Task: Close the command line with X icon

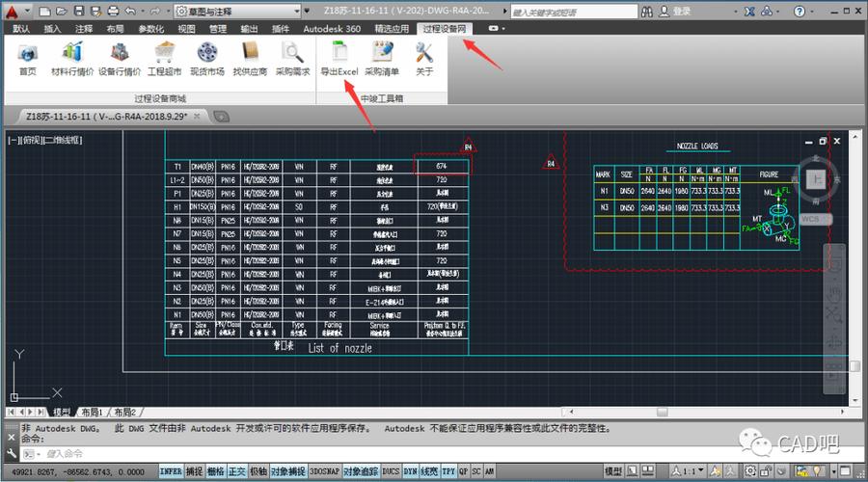Action: pyautogui.click(x=12, y=437)
